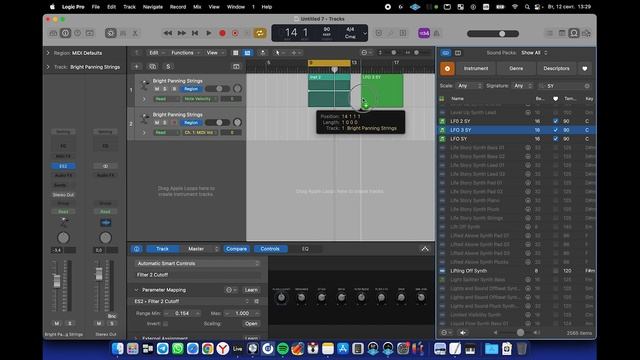Click the Instrument filter button

pos(476,69)
